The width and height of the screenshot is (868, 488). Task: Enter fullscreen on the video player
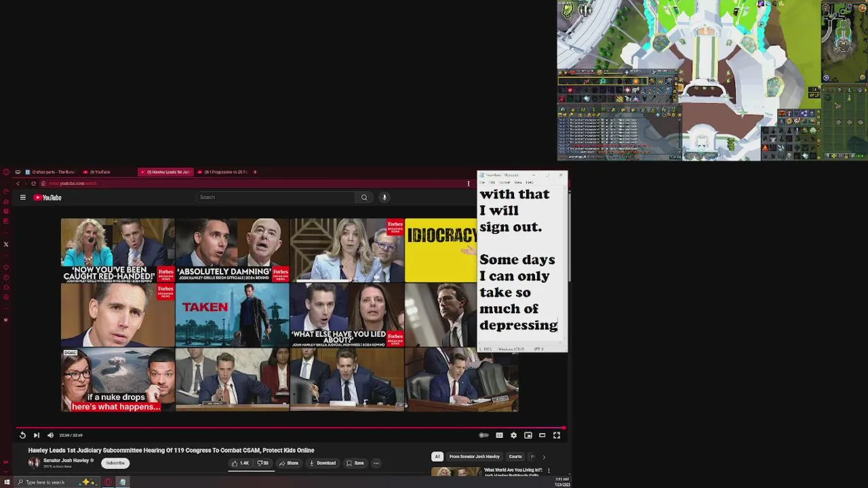pyautogui.click(x=557, y=435)
